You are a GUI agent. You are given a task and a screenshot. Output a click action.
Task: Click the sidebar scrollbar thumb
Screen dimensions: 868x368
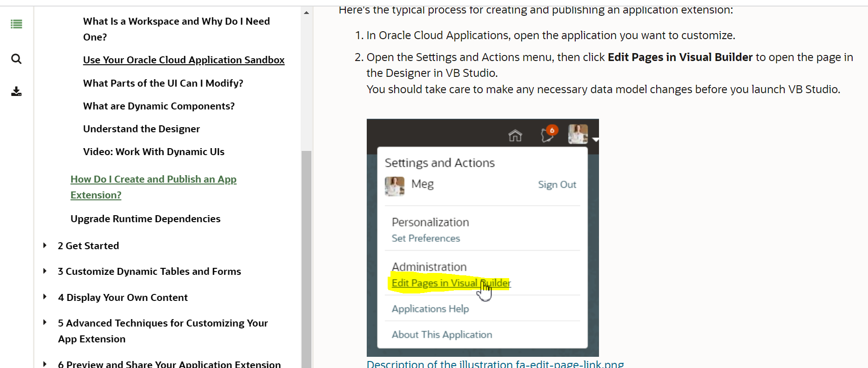point(306,259)
